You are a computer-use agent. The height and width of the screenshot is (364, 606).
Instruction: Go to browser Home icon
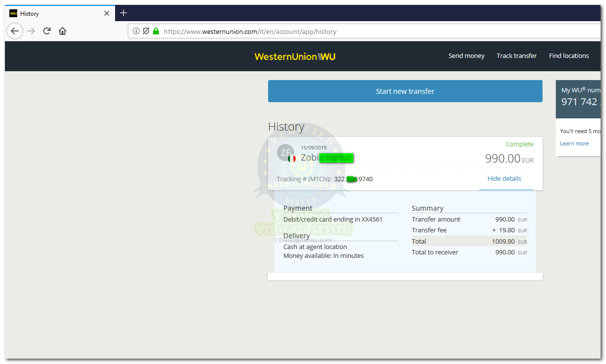pos(62,31)
